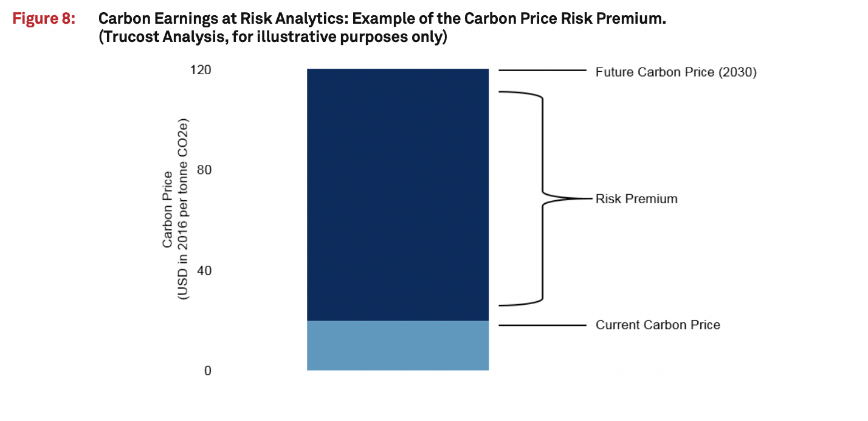This screenshot has height=421, width=868.
Task: Click the 120 tick on y-axis
Action: pos(200,70)
